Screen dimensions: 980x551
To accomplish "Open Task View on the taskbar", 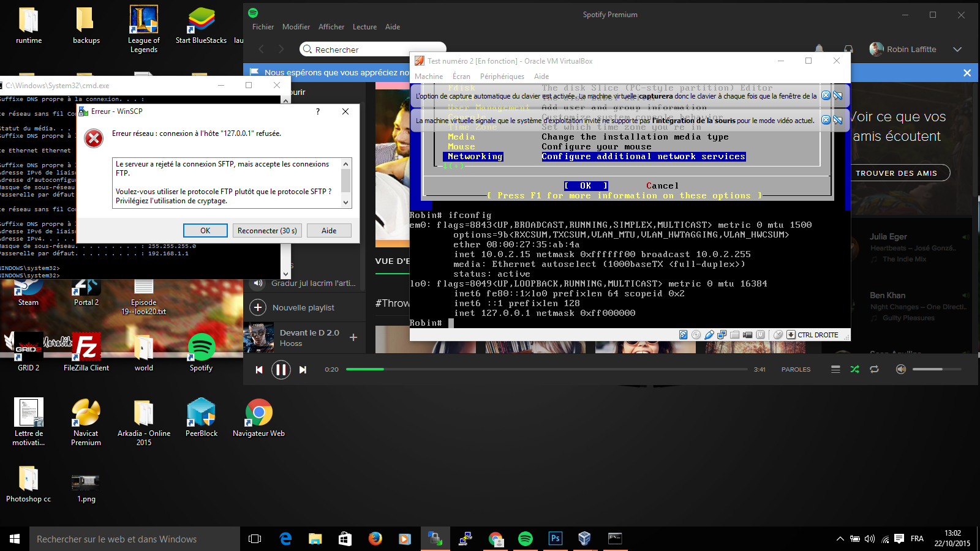I will (255, 539).
